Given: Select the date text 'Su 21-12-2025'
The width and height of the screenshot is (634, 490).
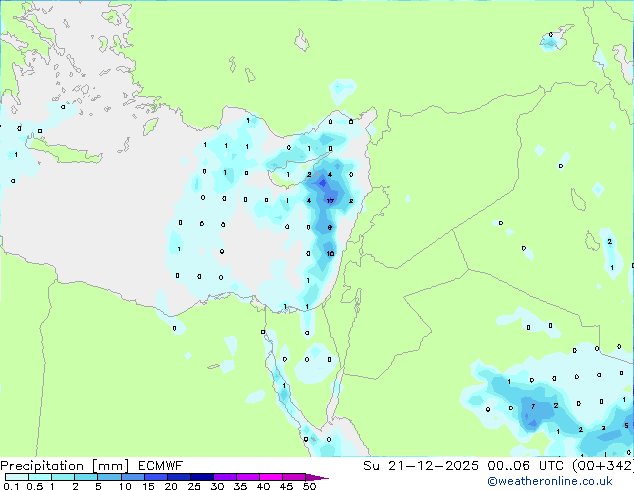Looking at the screenshot, I should click(421, 466).
